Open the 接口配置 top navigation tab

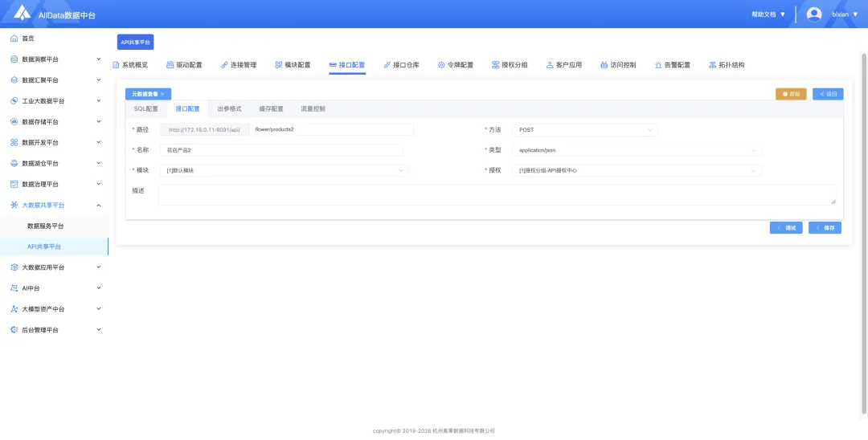[347, 65]
